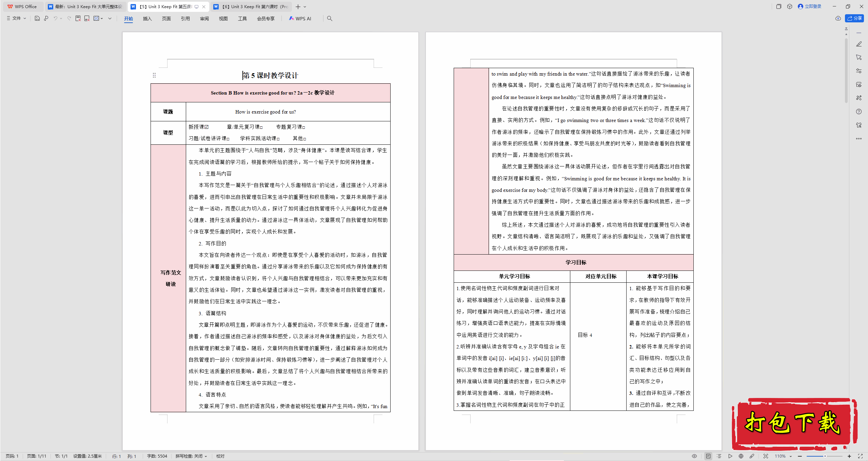The width and height of the screenshot is (868, 461).
Task: Open the 页面 ribbon tab
Action: click(166, 19)
